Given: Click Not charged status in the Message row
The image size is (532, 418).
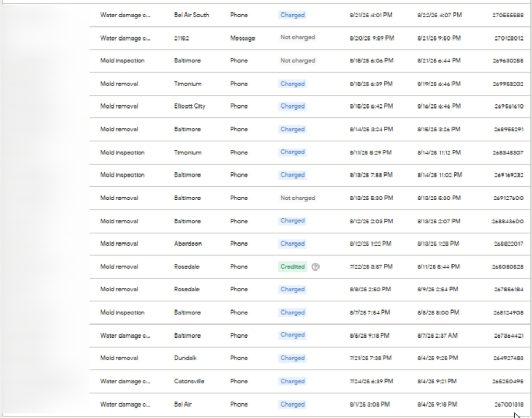Looking at the screenshot, I should pyautogui.click(x=297, y=38).
